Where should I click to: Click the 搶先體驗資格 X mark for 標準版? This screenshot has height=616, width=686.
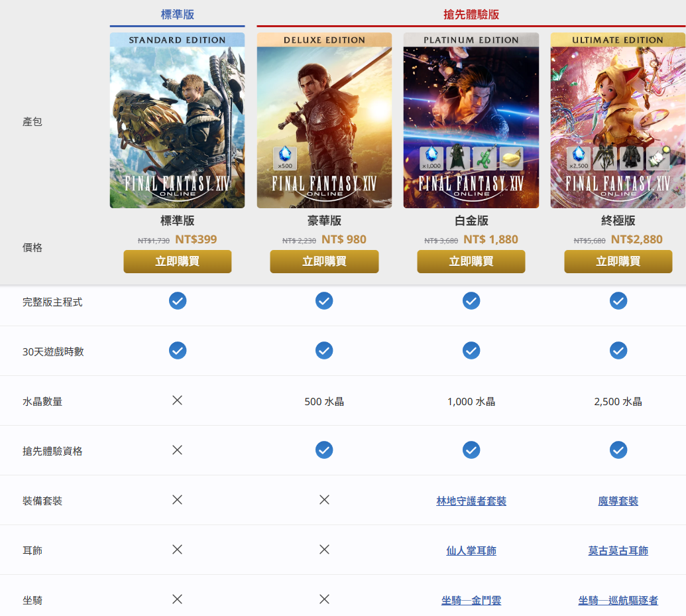click(177, 450)
